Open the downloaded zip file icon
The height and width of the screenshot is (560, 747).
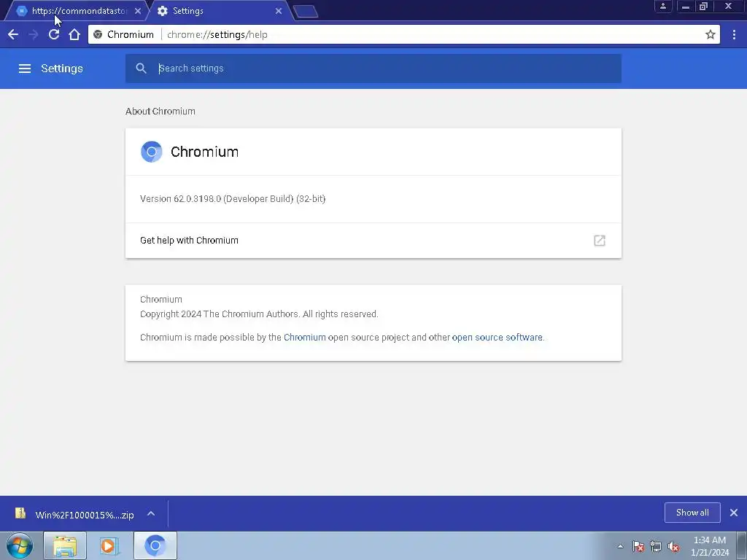tap(20, 513)
